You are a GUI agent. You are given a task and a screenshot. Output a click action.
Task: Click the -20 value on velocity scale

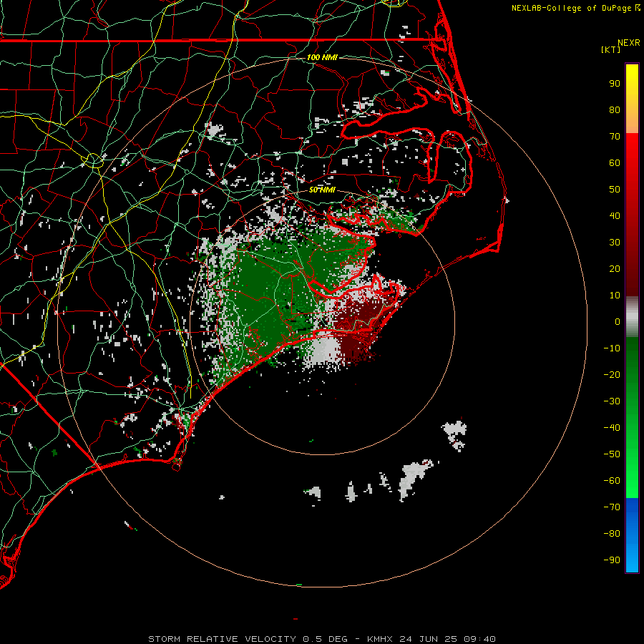(x=612, y=375)
